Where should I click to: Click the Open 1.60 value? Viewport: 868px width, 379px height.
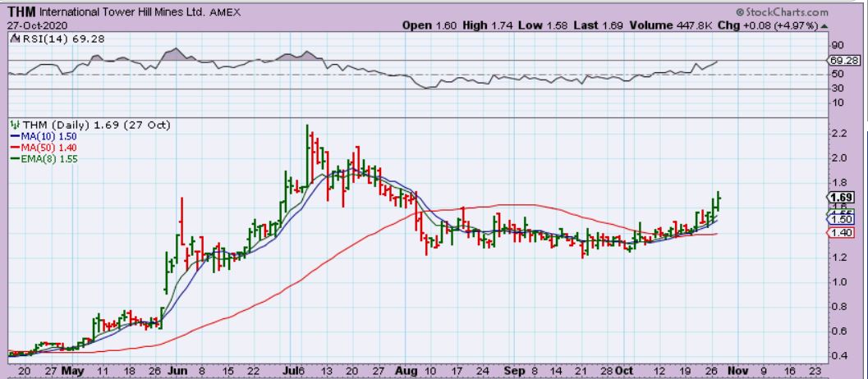click(429, 25)
